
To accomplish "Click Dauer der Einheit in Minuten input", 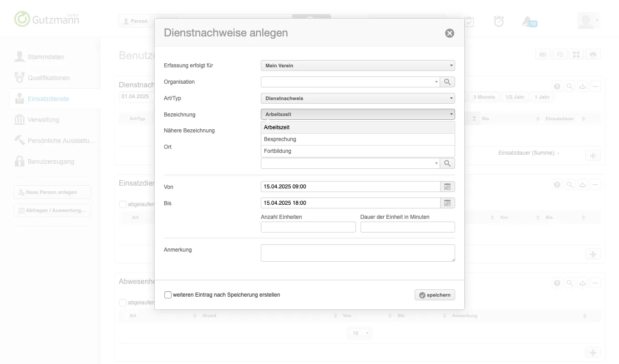I will pos(408,227).
